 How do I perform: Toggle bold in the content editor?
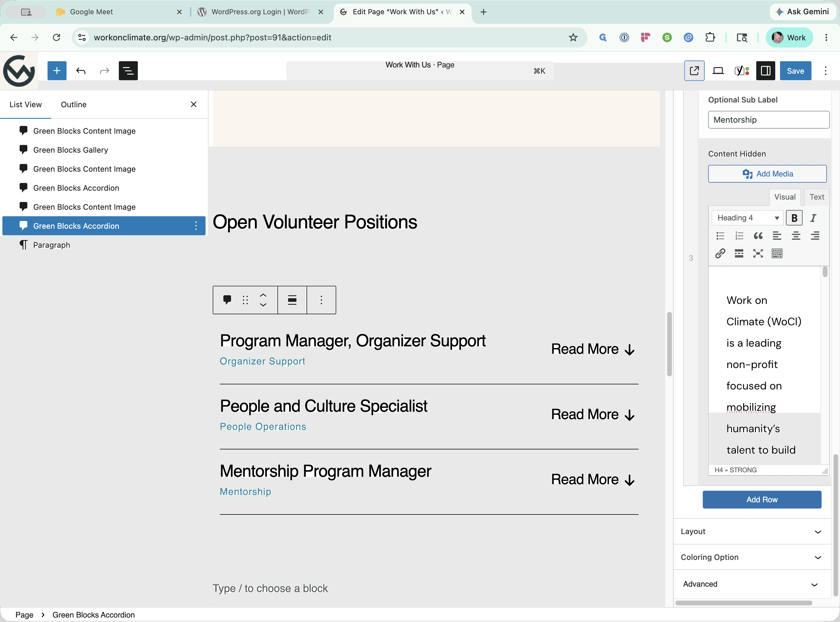click(x=794, y=218)
